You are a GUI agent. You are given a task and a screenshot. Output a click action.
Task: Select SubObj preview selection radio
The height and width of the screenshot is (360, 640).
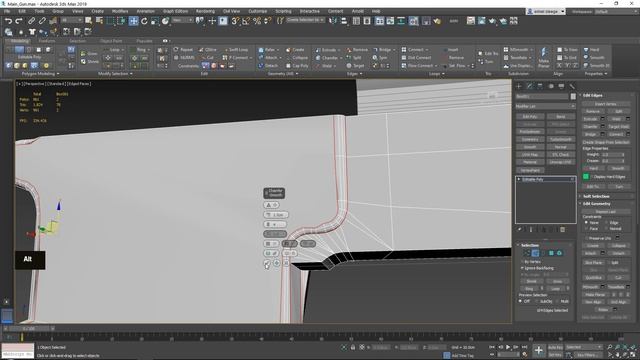pos(537,301)
